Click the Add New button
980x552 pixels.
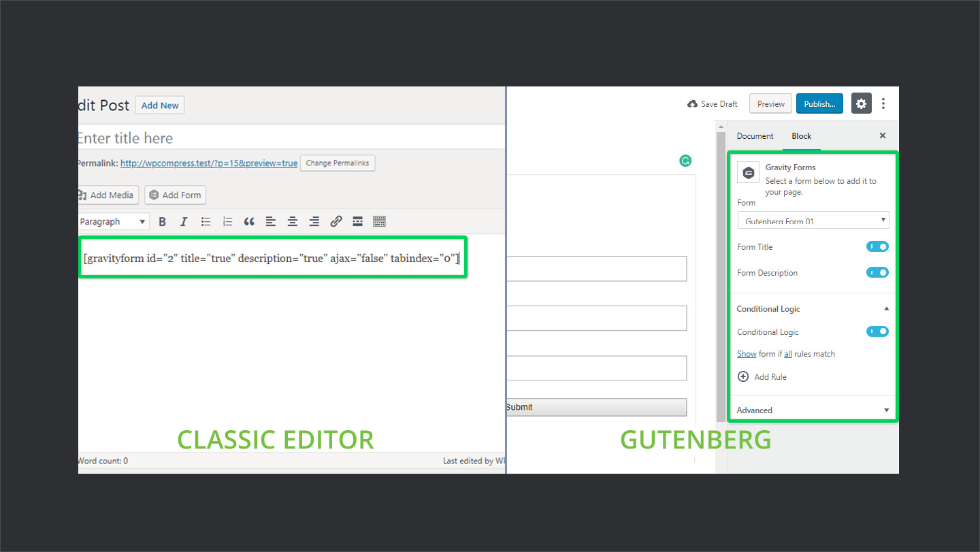[160, 105]
